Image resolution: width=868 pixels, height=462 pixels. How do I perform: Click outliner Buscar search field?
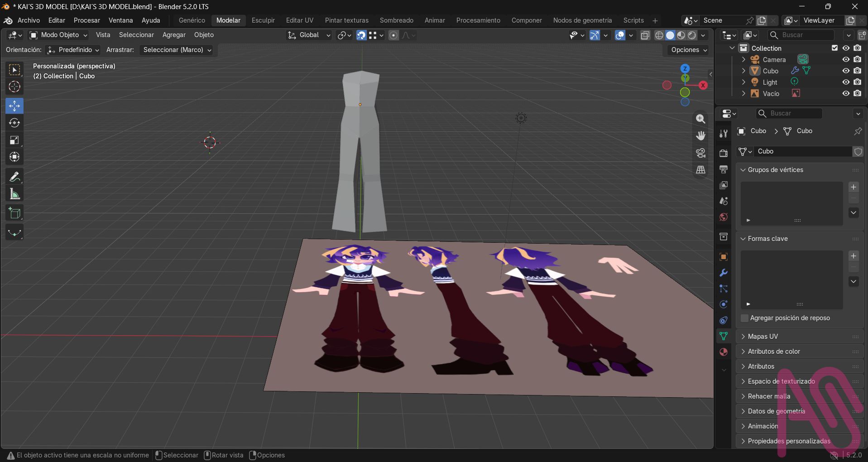[801, 35]
